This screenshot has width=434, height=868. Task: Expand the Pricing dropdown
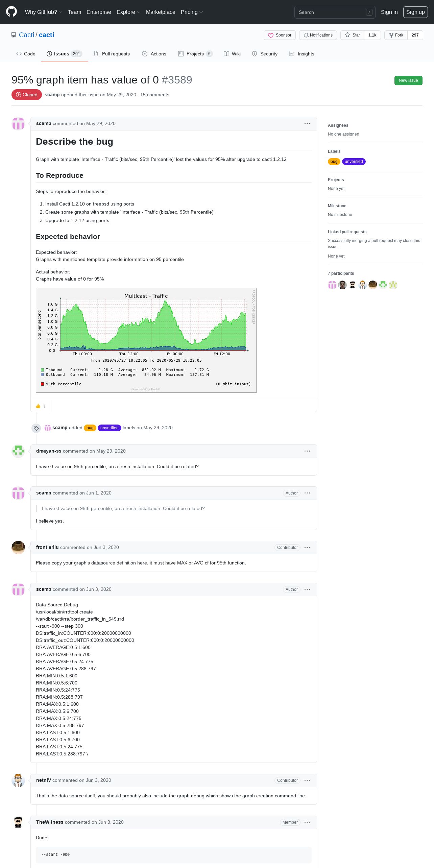[192, 12]
